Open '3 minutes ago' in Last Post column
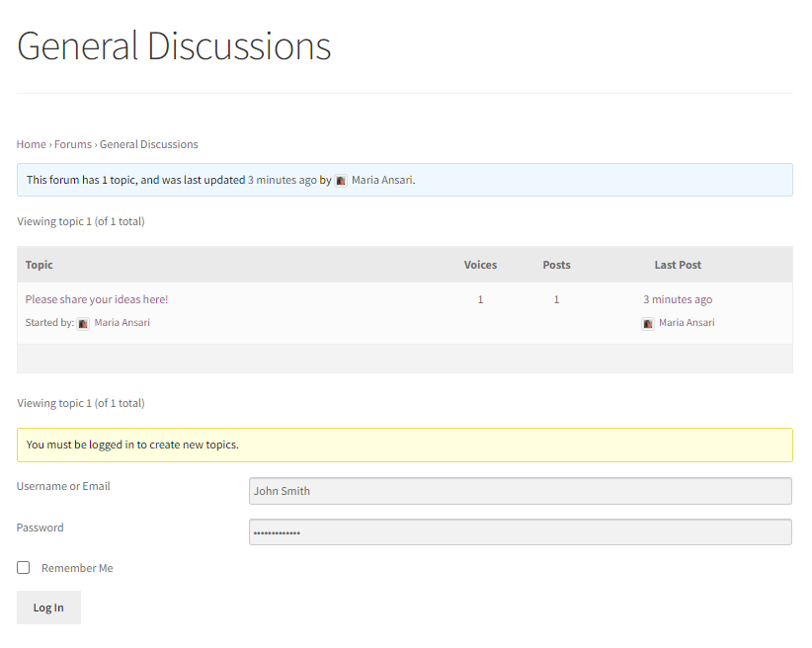This screenshot has width=812, height=648. pos(678,299)
